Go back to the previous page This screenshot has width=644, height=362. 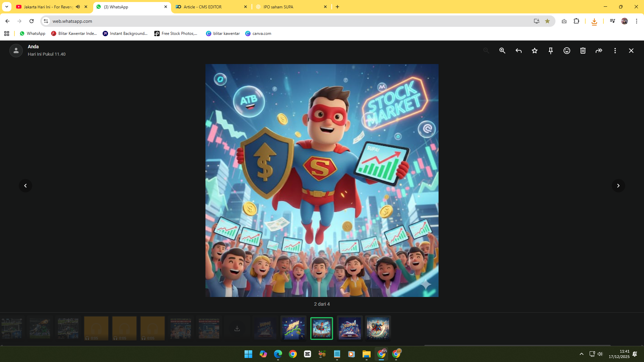(7, 21)
